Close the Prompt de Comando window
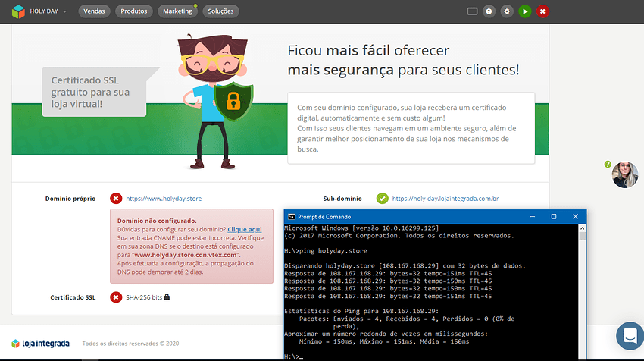Image resolution: width=644 pixels, height=361 pixels. (575, 217)
